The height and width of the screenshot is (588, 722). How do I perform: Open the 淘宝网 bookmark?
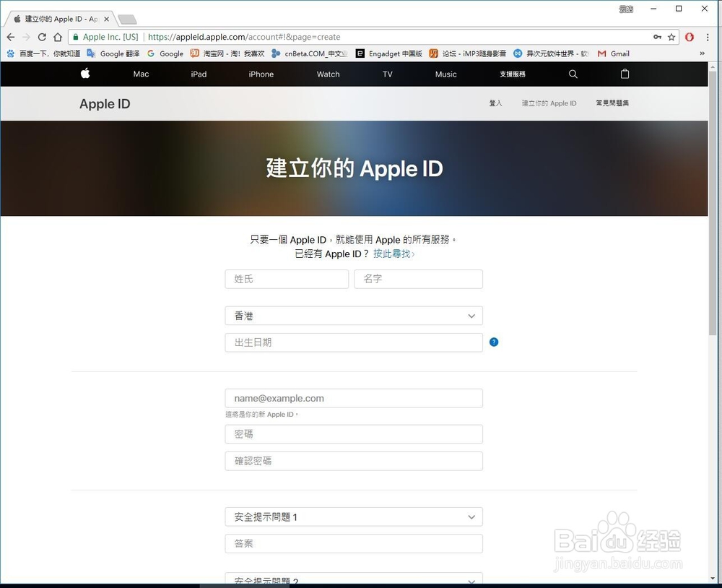click(x=227, y=53)
